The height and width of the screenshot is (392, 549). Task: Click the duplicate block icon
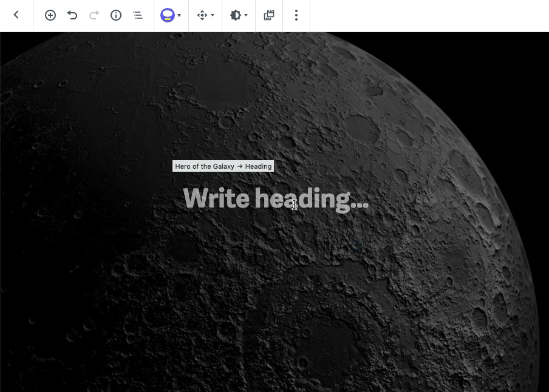point(269,15)
